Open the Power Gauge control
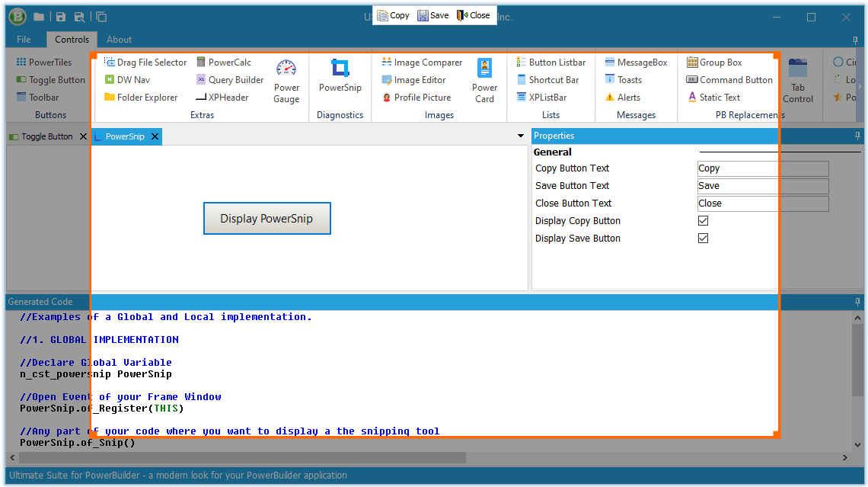The image size is (868, 487). click(x=286, y=81)
